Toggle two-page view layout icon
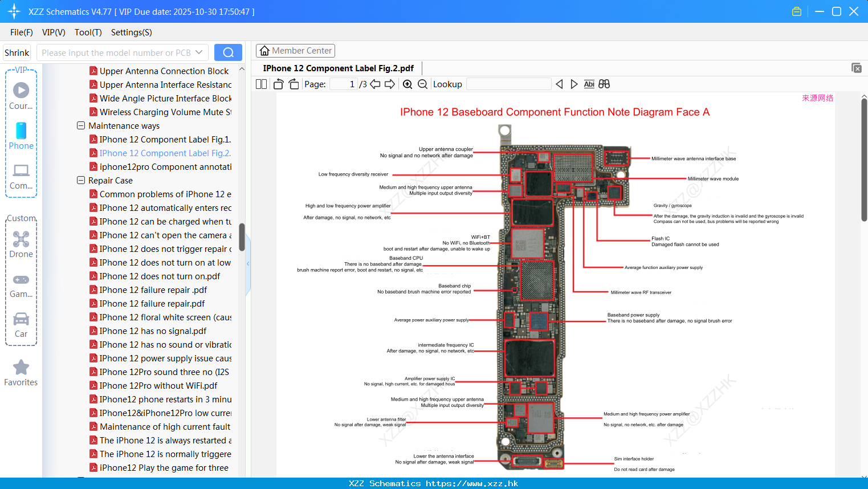Viewport: 868px width, 489px height. 261,84
